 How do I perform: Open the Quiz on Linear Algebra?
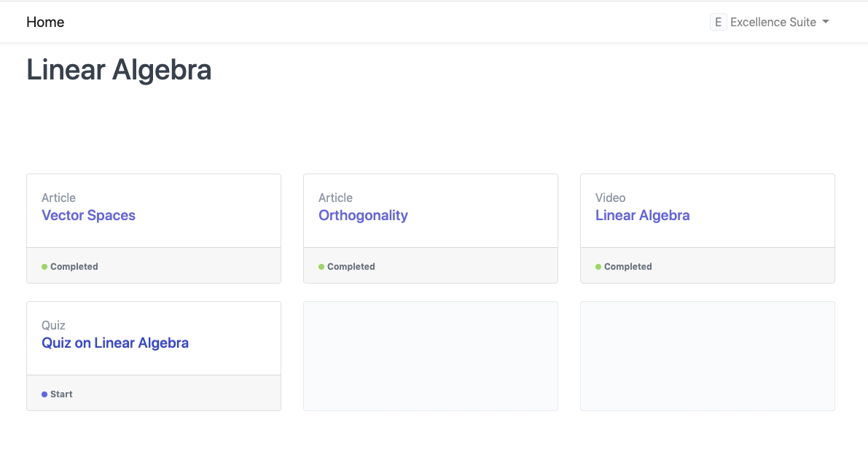[x=115, y=343]
